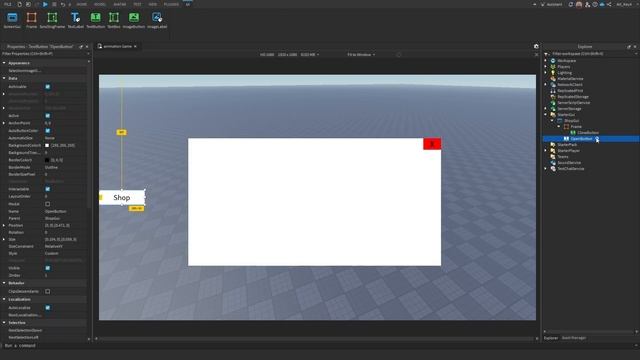Pin the Explorer panel

pyautogui.click(x=629, y=47)
